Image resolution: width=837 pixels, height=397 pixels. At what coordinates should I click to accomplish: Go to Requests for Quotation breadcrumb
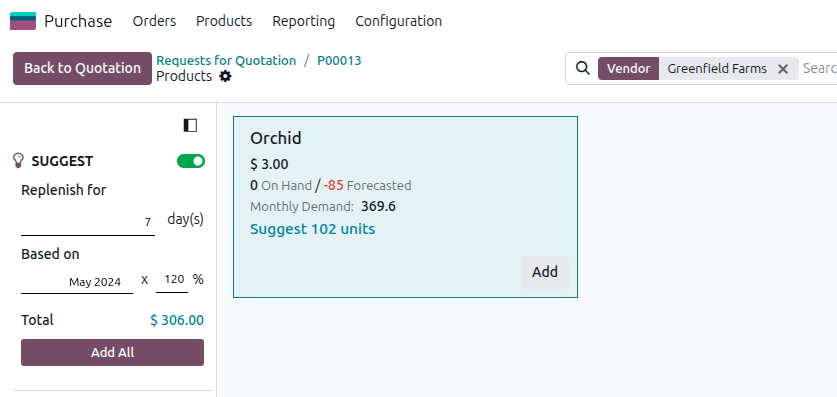tap(226, 61)
